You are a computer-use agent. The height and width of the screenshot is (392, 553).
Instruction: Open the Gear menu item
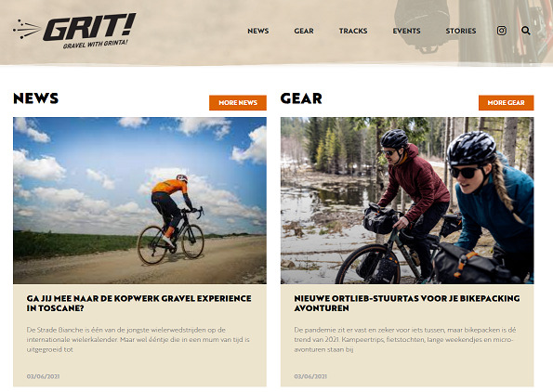tap(304, 31)
